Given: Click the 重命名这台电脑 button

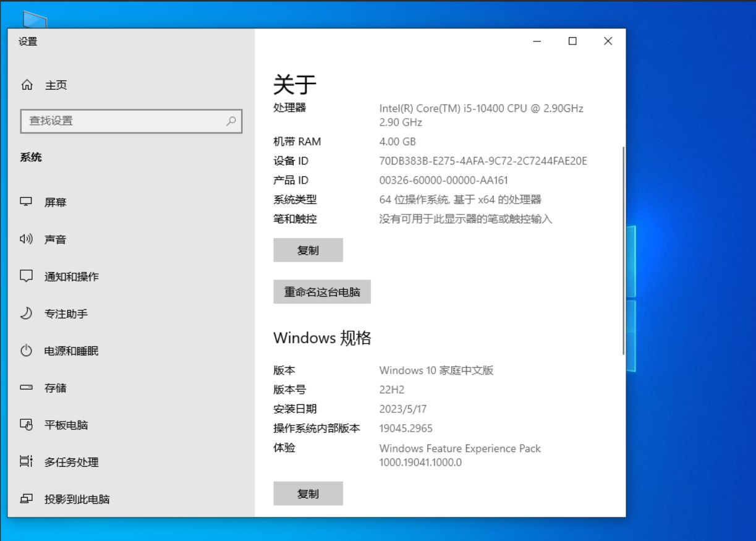Looking at the screenshot, I should click(x=322, y=292).
